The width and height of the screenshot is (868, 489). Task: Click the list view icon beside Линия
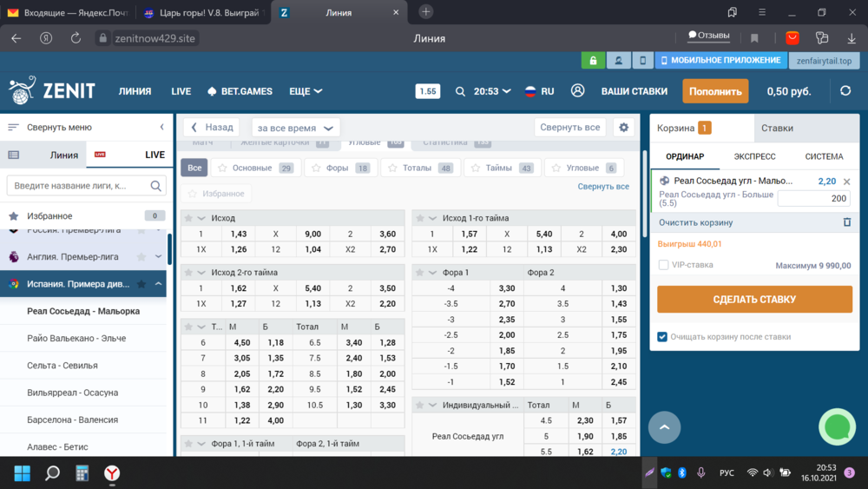(14, 155)
